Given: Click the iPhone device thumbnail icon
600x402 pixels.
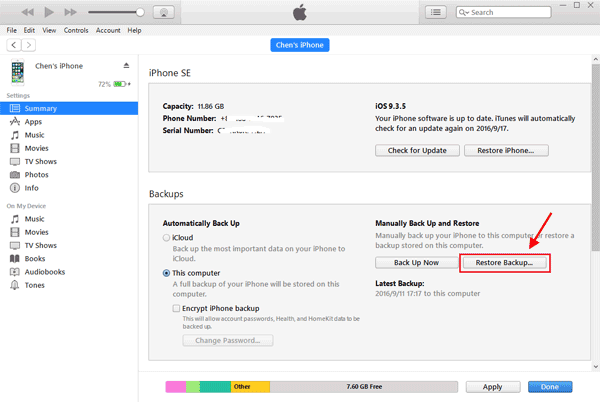Looking at the screenshot, I should pyautogui.click(x=18, y=72).
